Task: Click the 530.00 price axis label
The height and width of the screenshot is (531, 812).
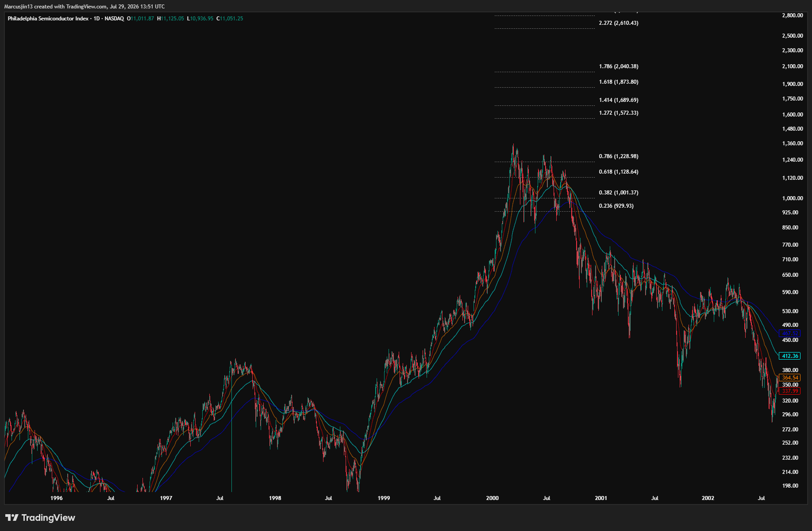Action: click(790, 311)
